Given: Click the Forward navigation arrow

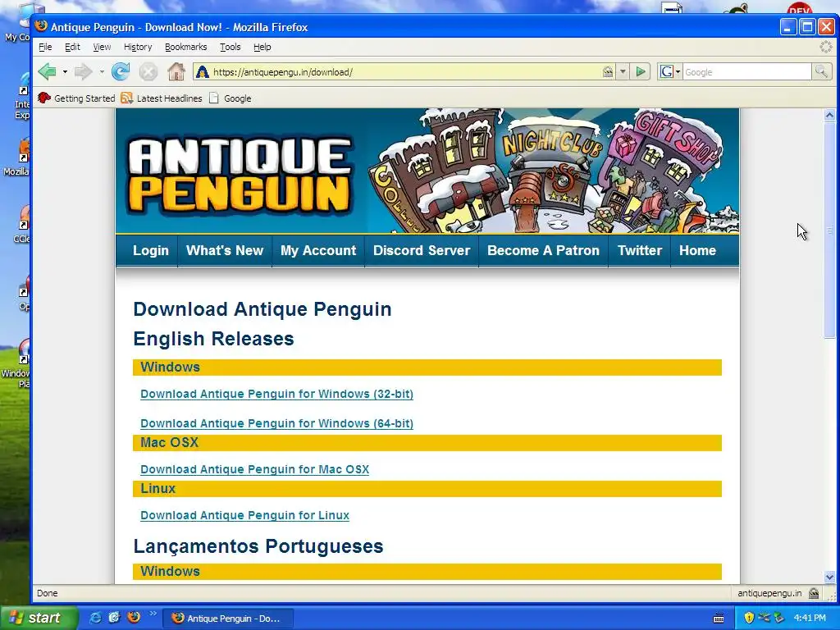Looking at the screenshot, I should tap(83, 71).
